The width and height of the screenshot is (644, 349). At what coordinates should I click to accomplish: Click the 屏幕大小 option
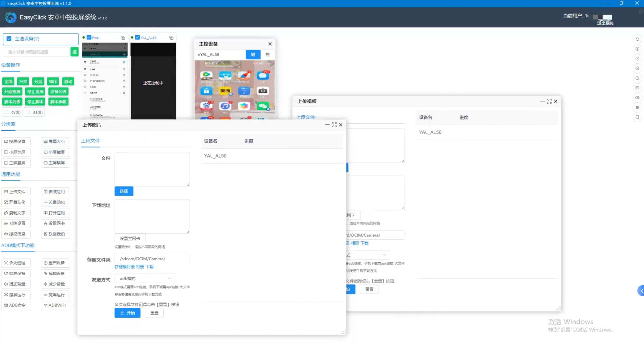[x=55, y=141]
